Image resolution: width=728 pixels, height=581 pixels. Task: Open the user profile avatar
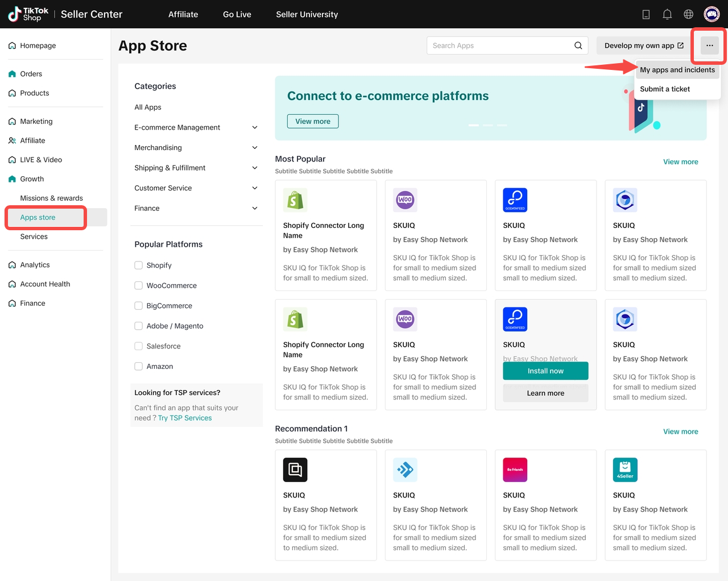(712, 14)
